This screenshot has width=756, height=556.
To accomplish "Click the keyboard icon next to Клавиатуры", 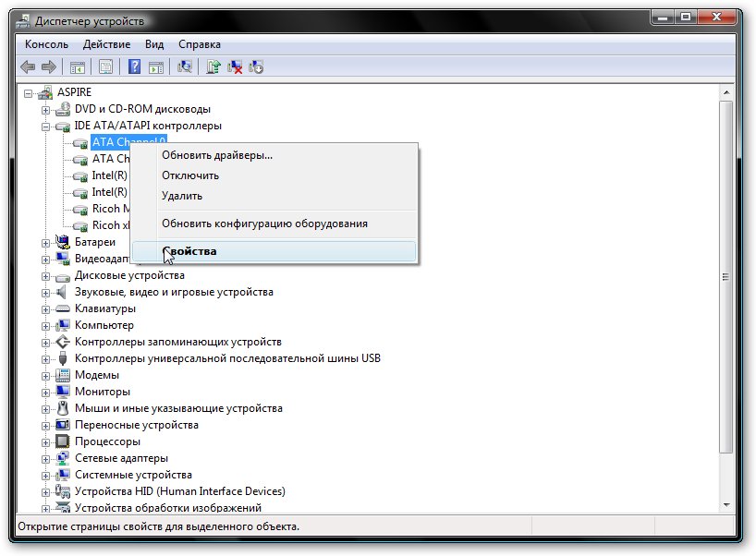I will click(63, 308).
